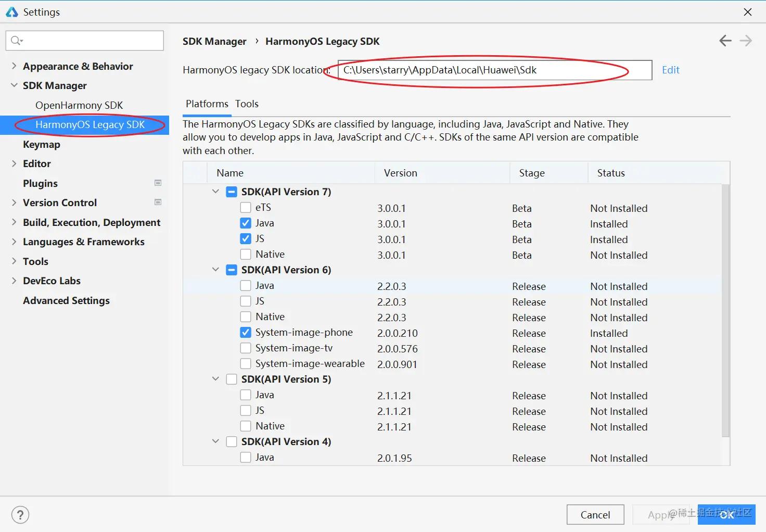This screenshot has height=532, width=766.
Task: Open Plugins settings
Action: click(x=40, y=183)
